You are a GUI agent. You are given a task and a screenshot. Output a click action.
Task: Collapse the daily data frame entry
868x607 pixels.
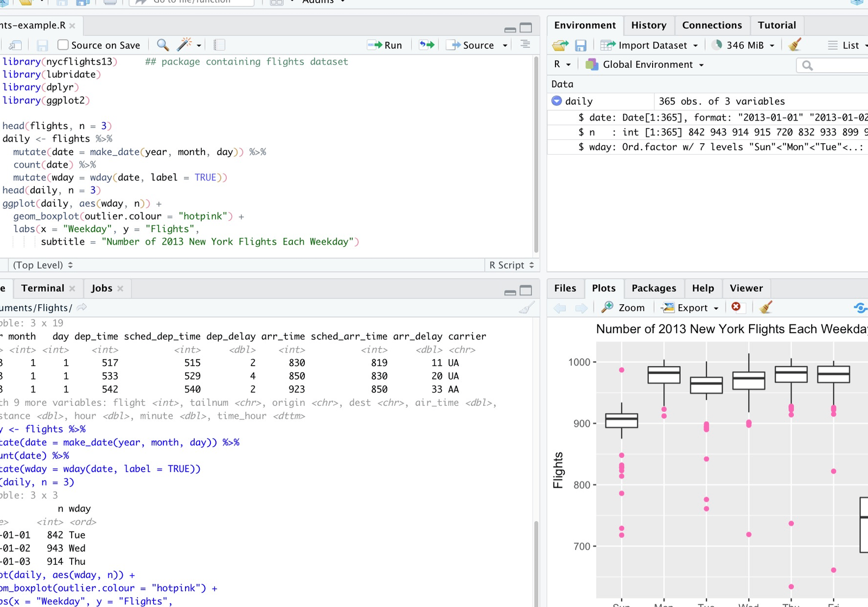pyautogui.click(x=557, y=101)
